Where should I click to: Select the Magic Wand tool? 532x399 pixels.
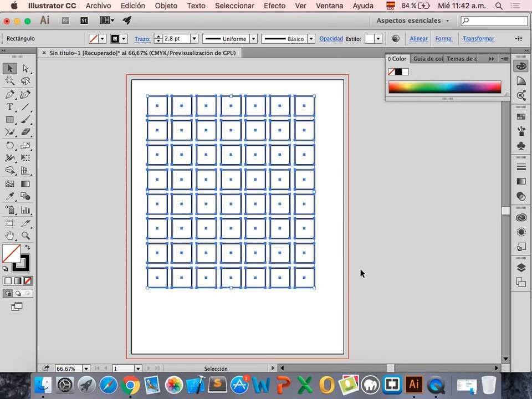(x=9, y=81)
